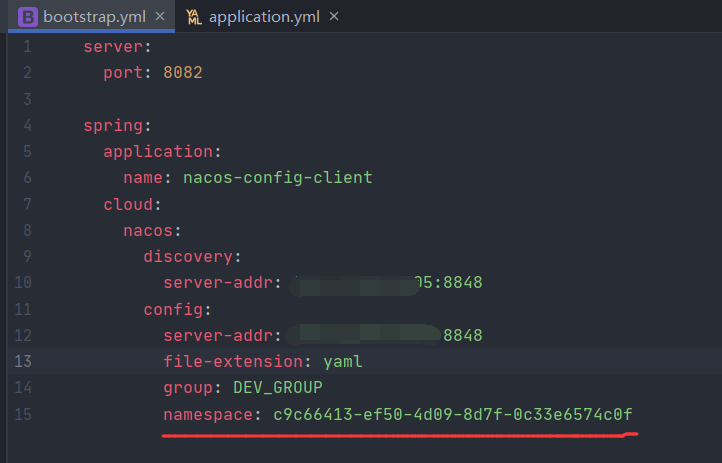Click the 'cloud' key
722x463 pixels.
point(128,204)
